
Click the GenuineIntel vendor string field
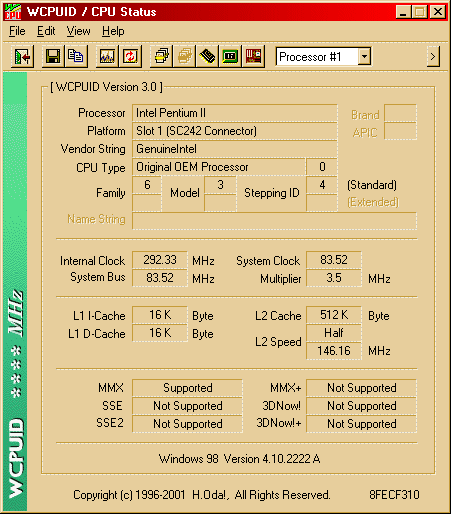235,149
